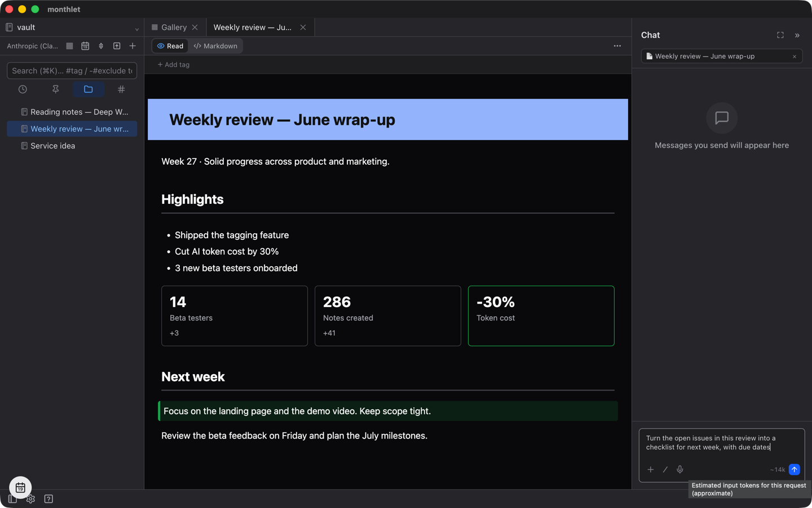Send the chat message with the blue arrow

point(794,470)
